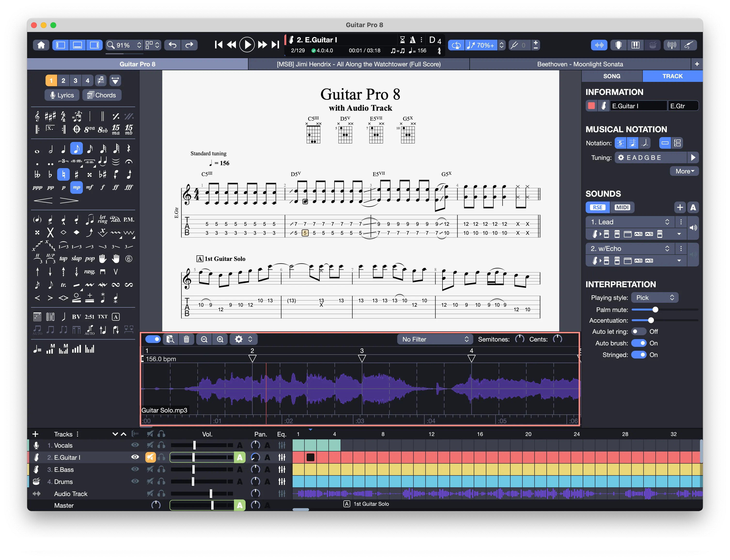Open the Beethoven Moonlight Sonata tab
Screen dimensions: 730x560
point(580,64)
